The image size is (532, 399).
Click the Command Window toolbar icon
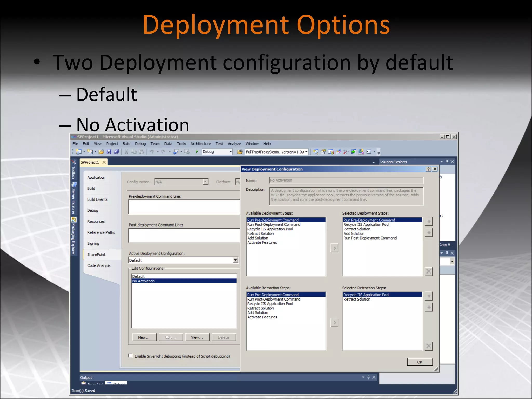tap(369, 152)
